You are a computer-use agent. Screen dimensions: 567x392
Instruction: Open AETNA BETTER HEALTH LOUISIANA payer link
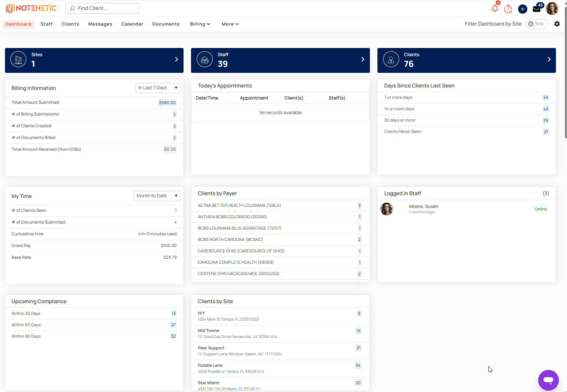[239, 205]
